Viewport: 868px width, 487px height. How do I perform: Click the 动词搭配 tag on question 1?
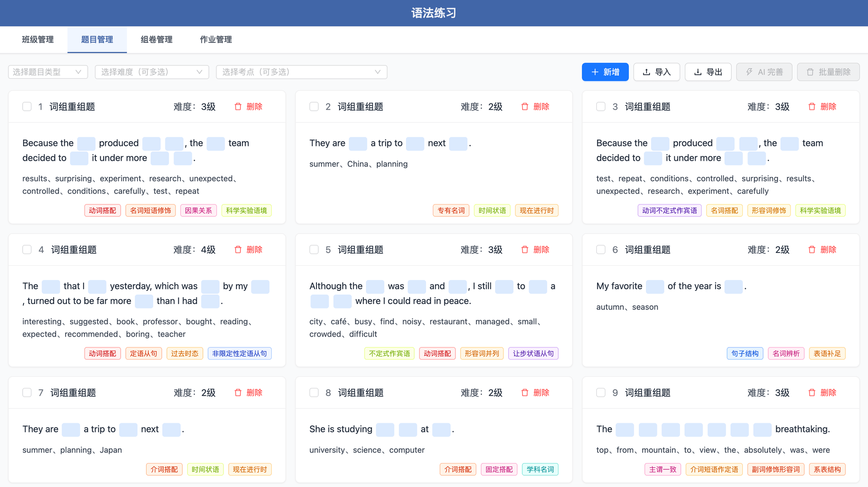pos(102,210)
